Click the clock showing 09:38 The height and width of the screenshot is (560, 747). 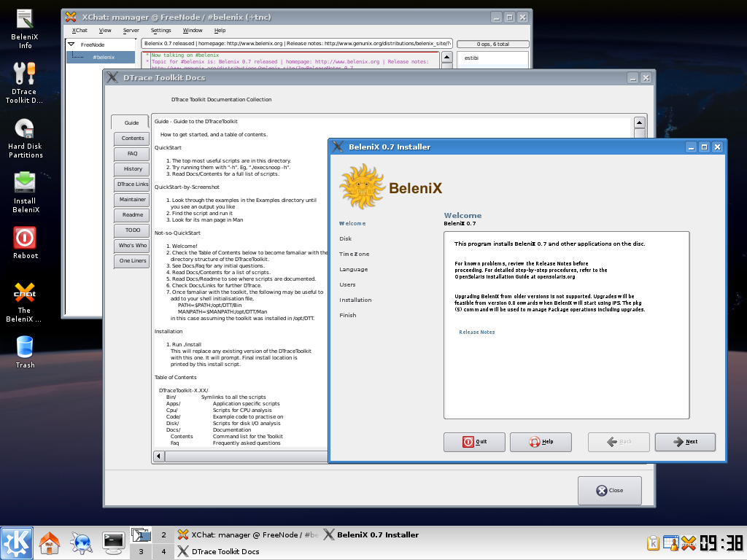coord(721,542)
